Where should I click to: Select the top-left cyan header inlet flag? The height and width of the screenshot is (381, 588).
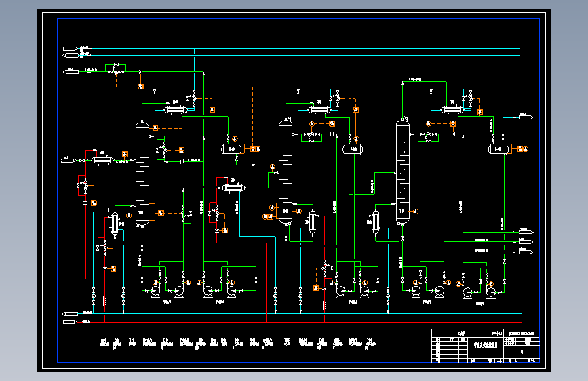(x=71, y=49)
